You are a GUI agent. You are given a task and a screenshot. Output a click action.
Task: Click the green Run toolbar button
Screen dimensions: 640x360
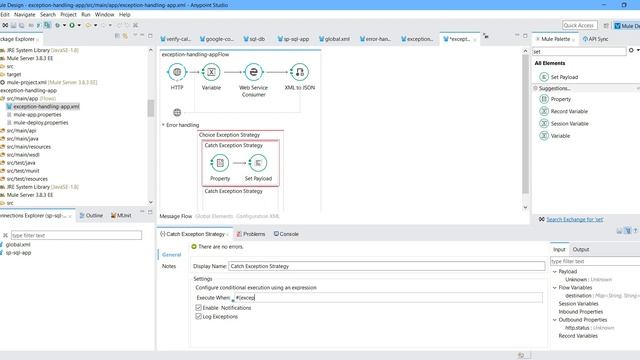click(72, 25)
